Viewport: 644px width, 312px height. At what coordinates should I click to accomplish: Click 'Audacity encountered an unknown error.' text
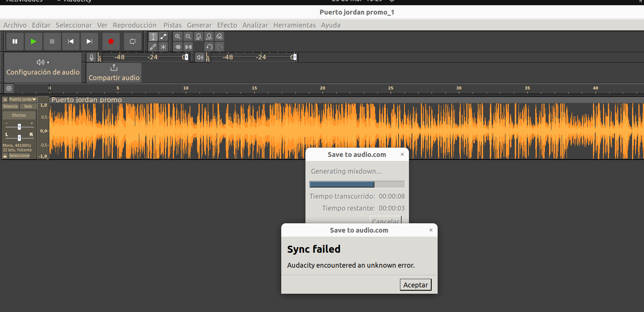[x=351, y=265]
